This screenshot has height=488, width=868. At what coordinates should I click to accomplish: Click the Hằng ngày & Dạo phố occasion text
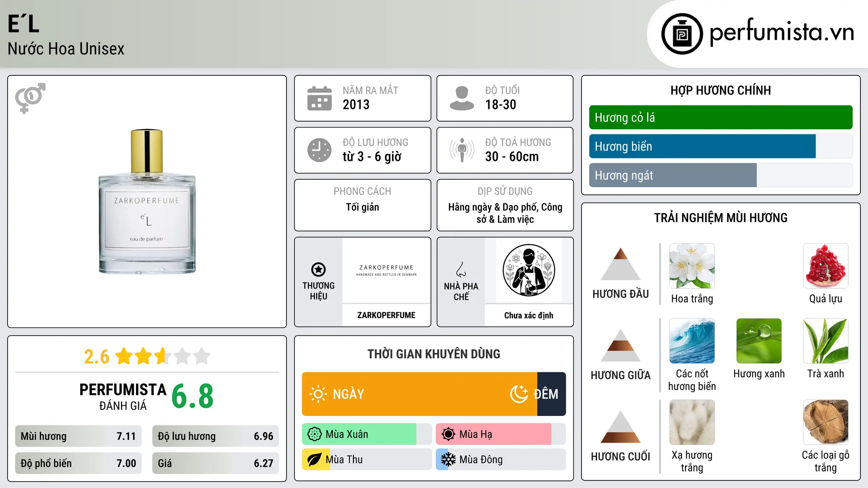pos(505,213)
